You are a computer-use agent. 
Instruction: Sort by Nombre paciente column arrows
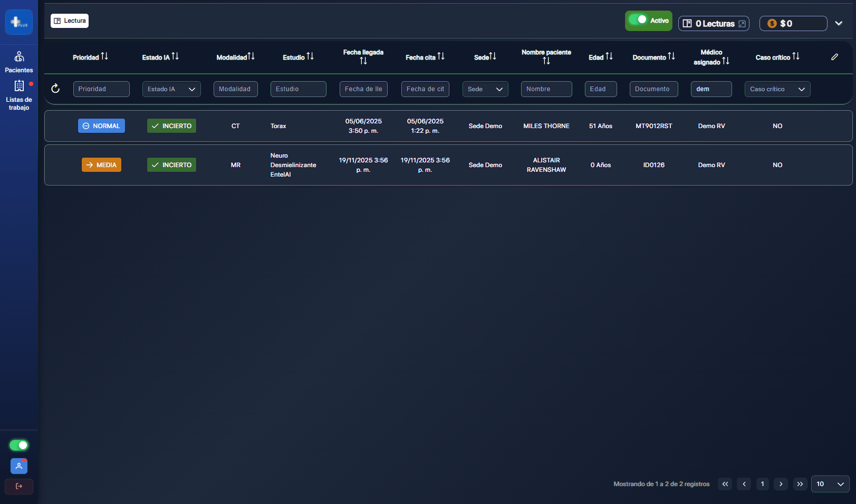(x=546, y=61)
